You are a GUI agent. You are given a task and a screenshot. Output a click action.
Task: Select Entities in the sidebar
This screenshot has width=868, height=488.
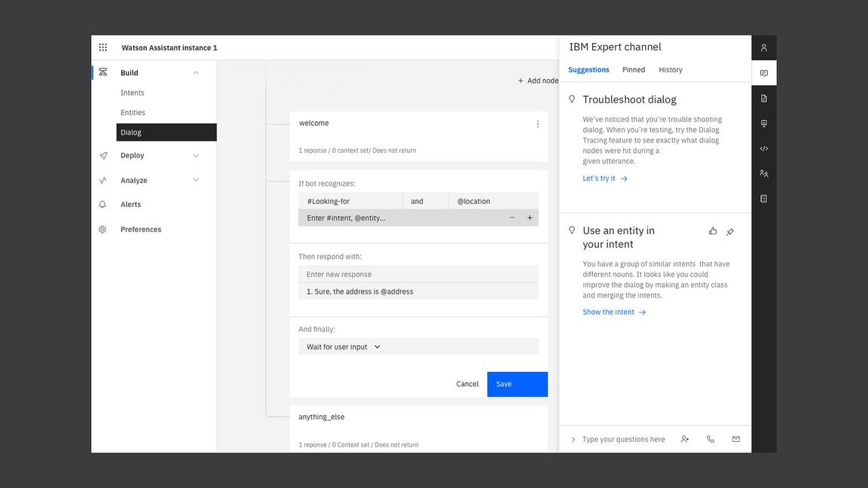(133, 112)
